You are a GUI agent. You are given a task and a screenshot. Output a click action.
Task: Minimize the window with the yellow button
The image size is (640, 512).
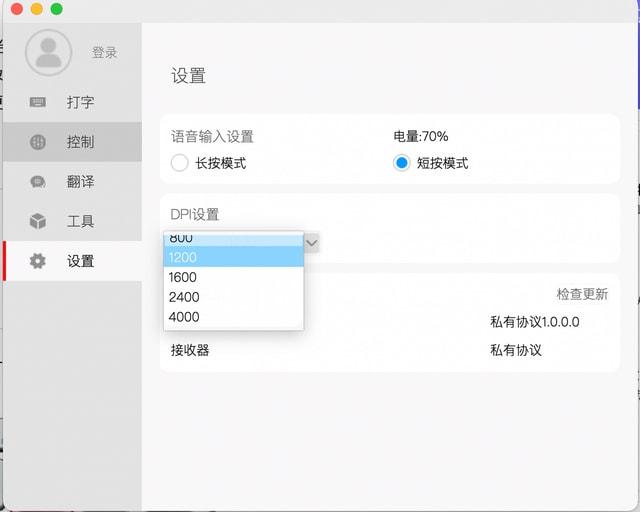(37, 9)
